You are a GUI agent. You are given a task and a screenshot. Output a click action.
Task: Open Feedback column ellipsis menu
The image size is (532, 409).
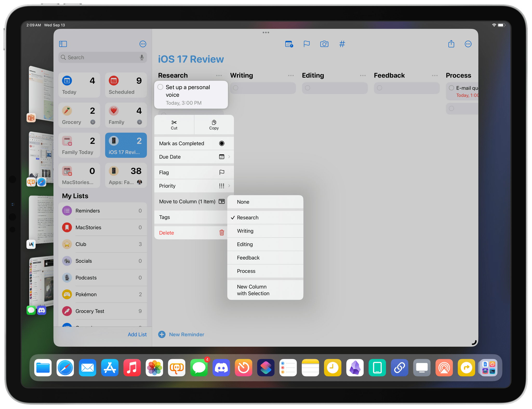(435, 76)
